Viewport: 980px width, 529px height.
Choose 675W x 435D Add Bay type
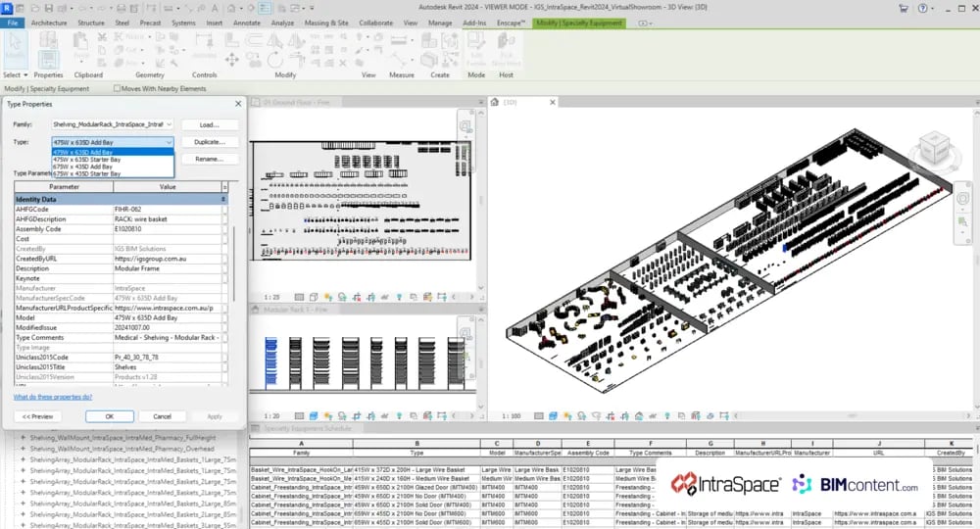pos(113,167)
